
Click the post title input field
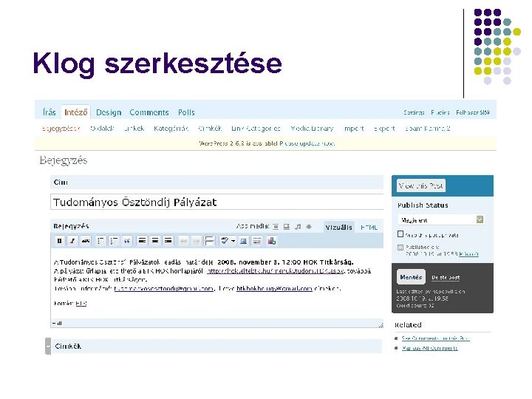[217, 202]
